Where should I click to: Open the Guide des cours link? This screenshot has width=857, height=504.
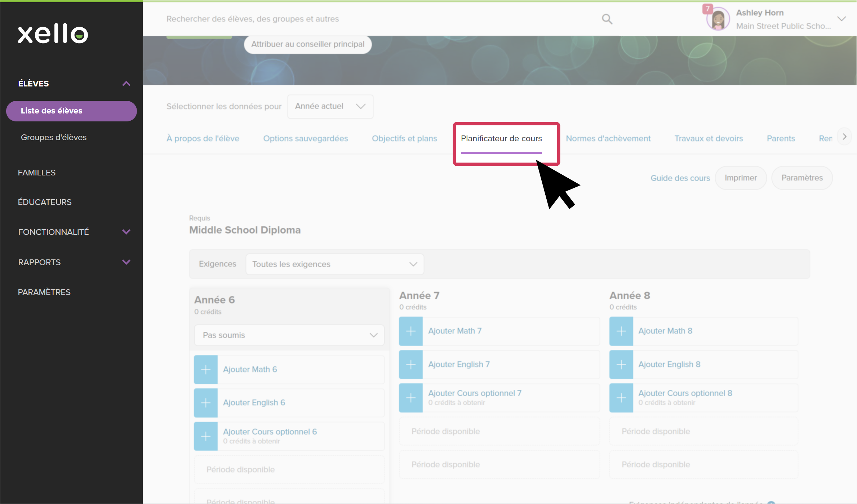(680, 178)
